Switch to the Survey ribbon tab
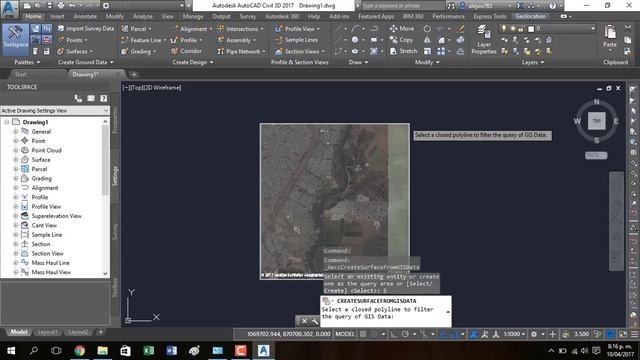The image size is (640, 360). (x=248, y=16)
